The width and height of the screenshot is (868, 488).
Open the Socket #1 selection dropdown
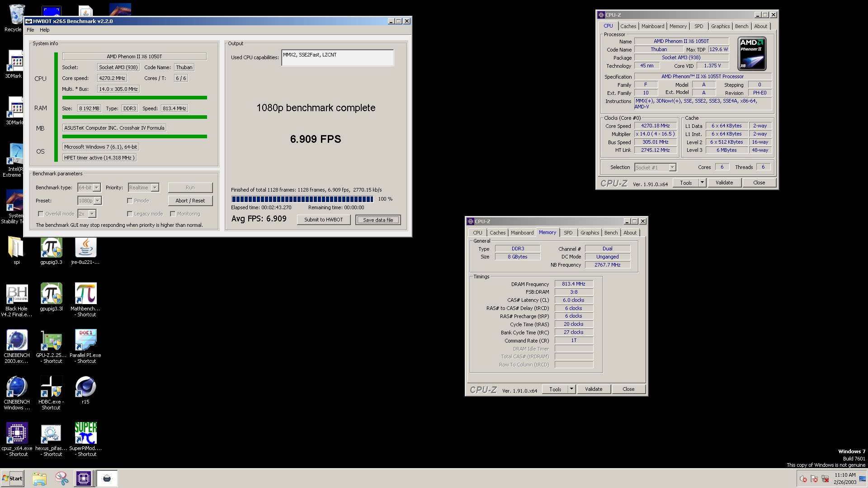point(655,168)
